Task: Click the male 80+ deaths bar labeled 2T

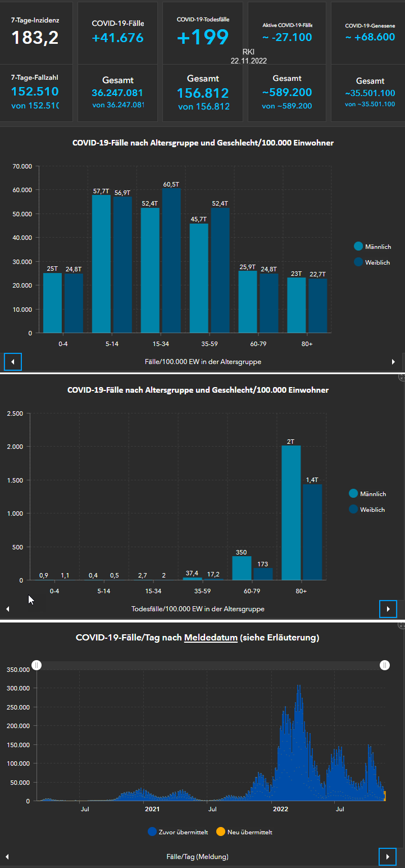Action: 291,512
